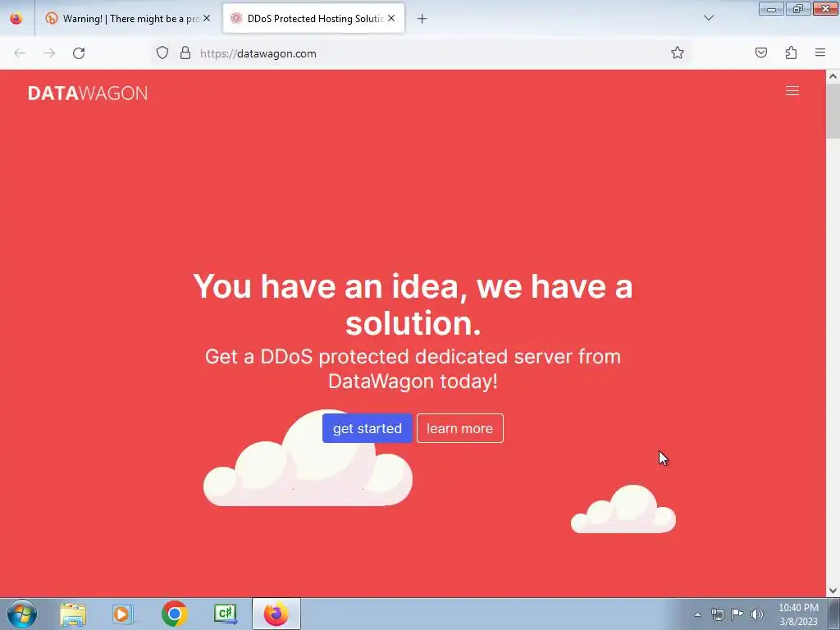List all tabs dropdown arrow
This screenshot has width=840, height=630.
click(709, 18)
